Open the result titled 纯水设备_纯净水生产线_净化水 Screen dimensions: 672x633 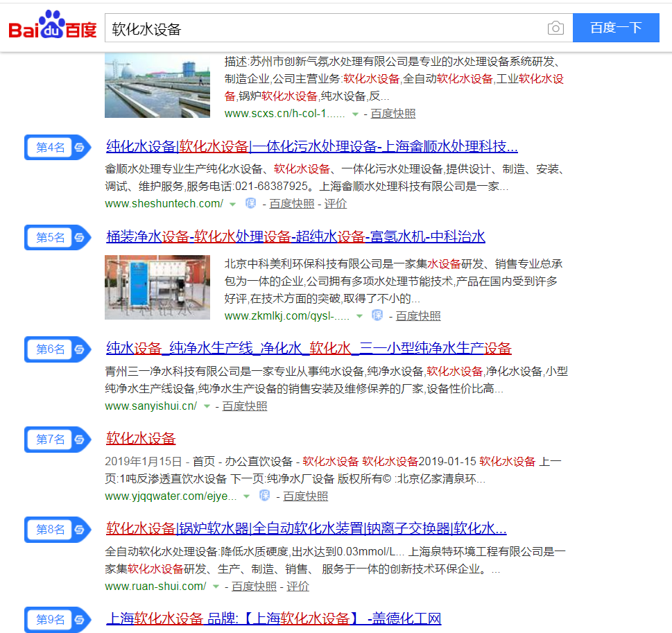tap(309, 349)
